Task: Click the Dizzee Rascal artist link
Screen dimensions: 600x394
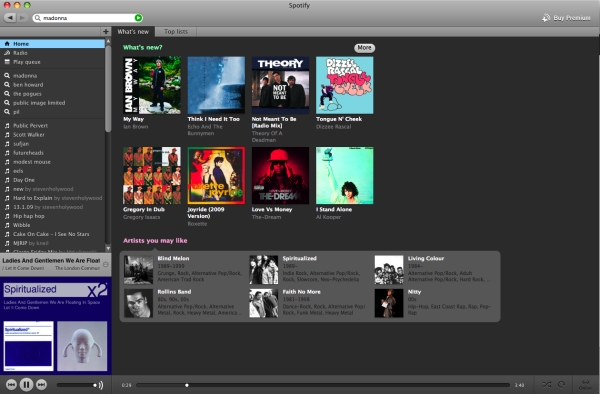Action: click(x=333, y=127)
